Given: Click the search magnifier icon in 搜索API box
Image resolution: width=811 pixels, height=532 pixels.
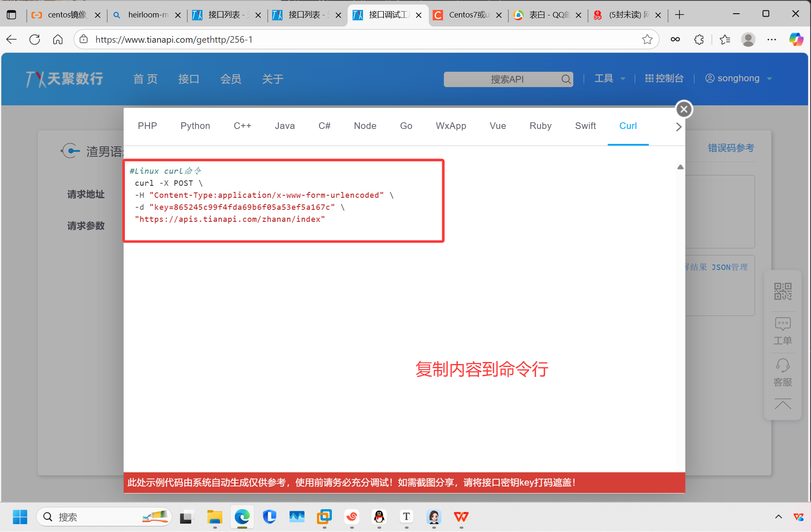Looking at the screenshot, I should tap(566, 79).
